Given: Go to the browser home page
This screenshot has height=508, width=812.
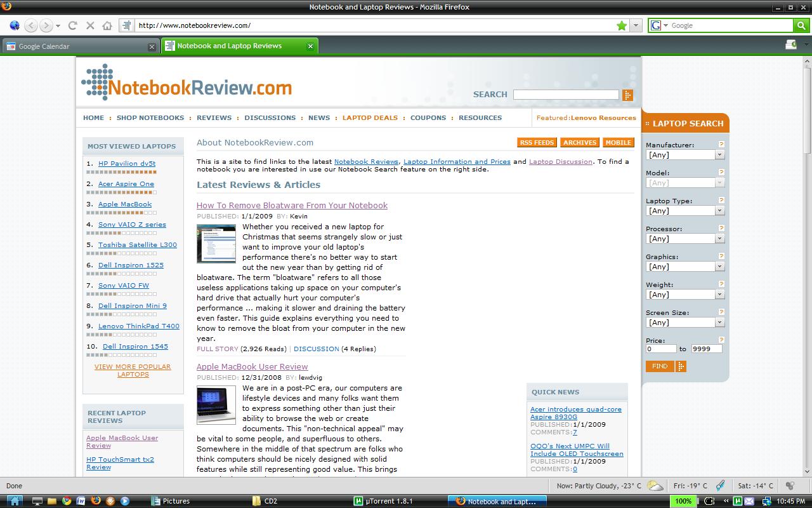Looking at the screenshot, I should 107,25.
